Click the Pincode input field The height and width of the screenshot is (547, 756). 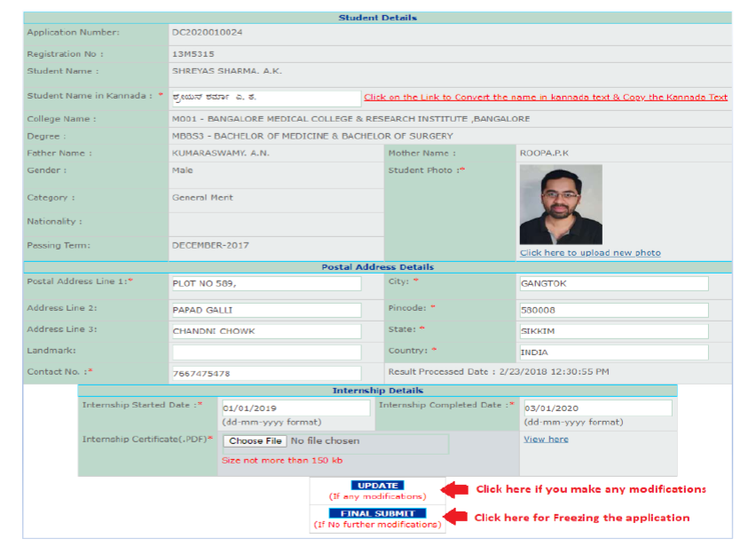(614, 310)
